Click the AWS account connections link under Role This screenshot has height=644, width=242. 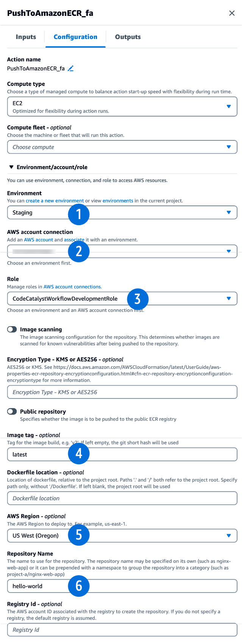click(x=72, y=287)
